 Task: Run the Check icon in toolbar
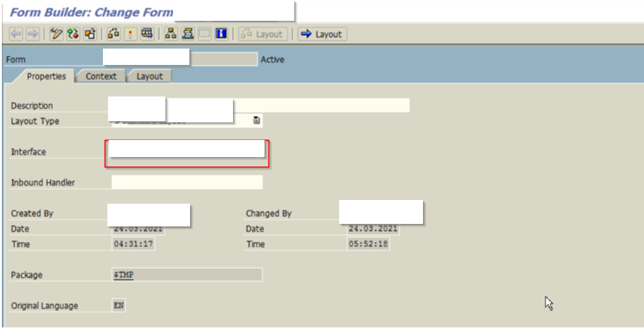pyautogui.click(x=114, y=34)
